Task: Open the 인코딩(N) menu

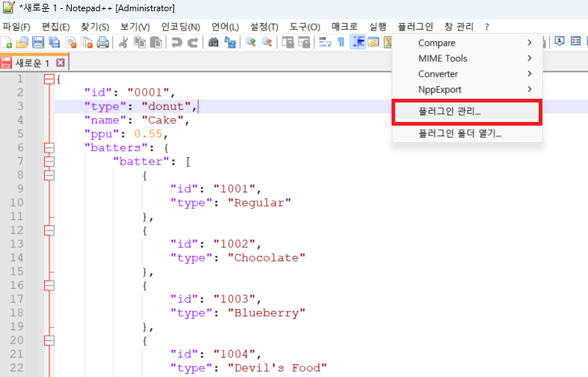Action: (x=180, y=27)
